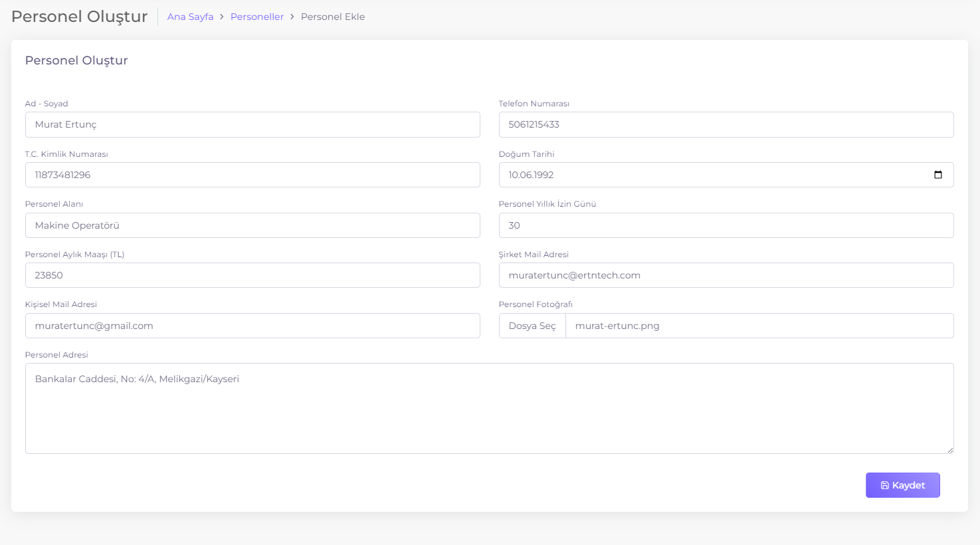Click the breadcrumb chevron after Personeller
This screenshot has width=980, height=545.
(292, 17)
